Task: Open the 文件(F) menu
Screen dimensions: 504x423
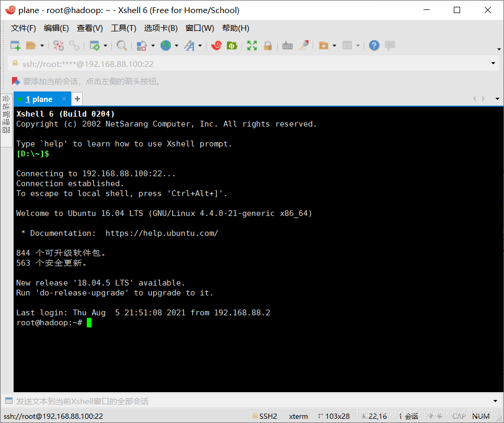Action: (24, 28)
